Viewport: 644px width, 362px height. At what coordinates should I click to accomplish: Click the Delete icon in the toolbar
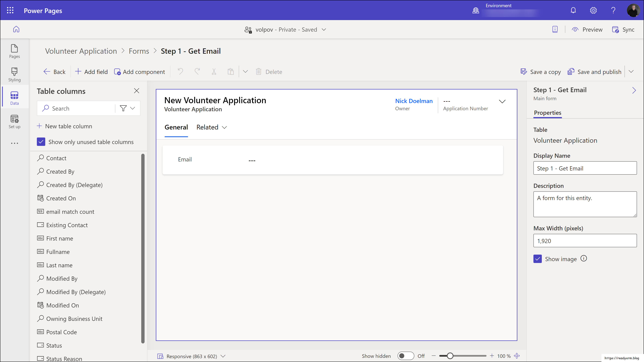tap(259, 72)
